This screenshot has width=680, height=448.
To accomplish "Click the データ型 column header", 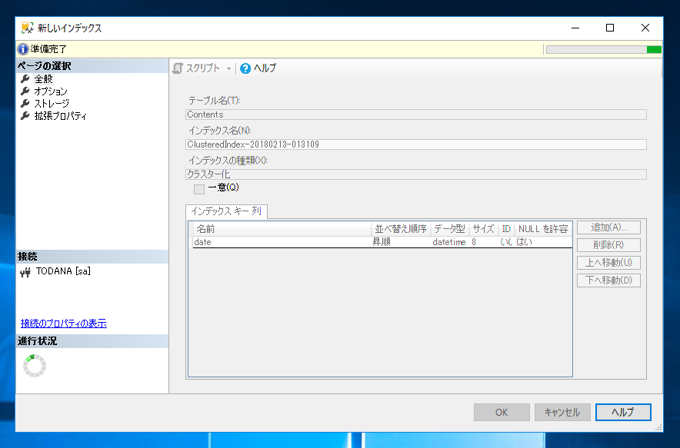I will point(450,229).
